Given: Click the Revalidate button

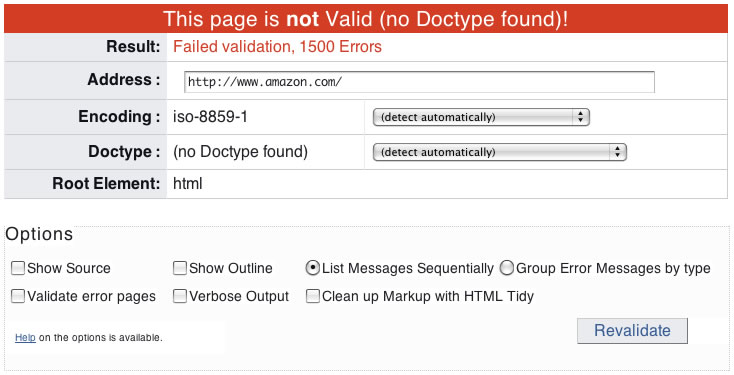Looking at the screenshot, I should click(x=632, y=331).
